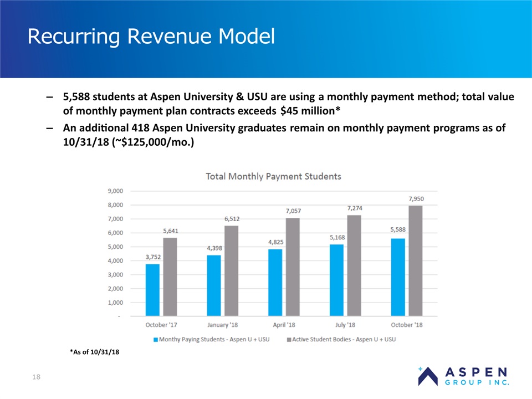Click the blue bar for July '18

coord(336,280)
